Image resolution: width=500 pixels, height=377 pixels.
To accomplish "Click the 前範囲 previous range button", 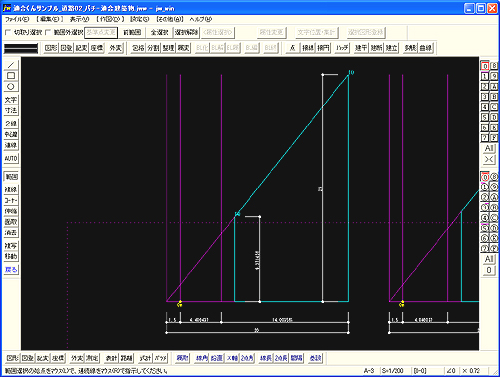I will 132,32.
